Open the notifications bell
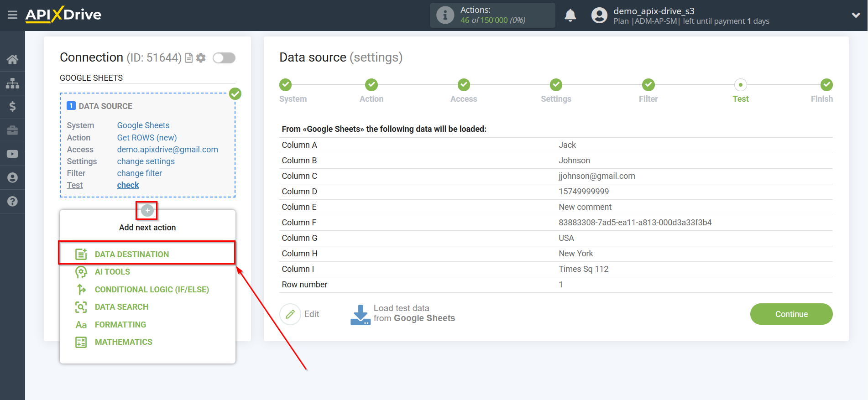868x400 pixels. tap(570, 15)
